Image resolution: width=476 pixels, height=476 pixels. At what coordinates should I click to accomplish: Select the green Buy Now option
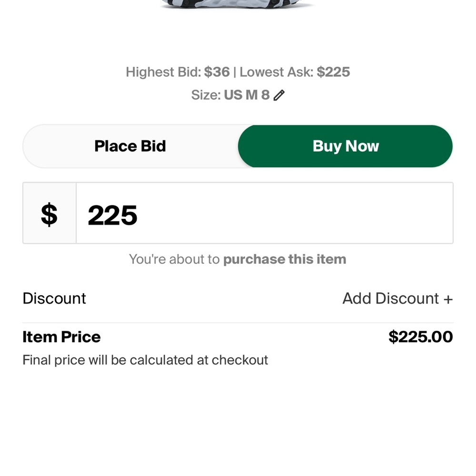[x=345, y=146]
